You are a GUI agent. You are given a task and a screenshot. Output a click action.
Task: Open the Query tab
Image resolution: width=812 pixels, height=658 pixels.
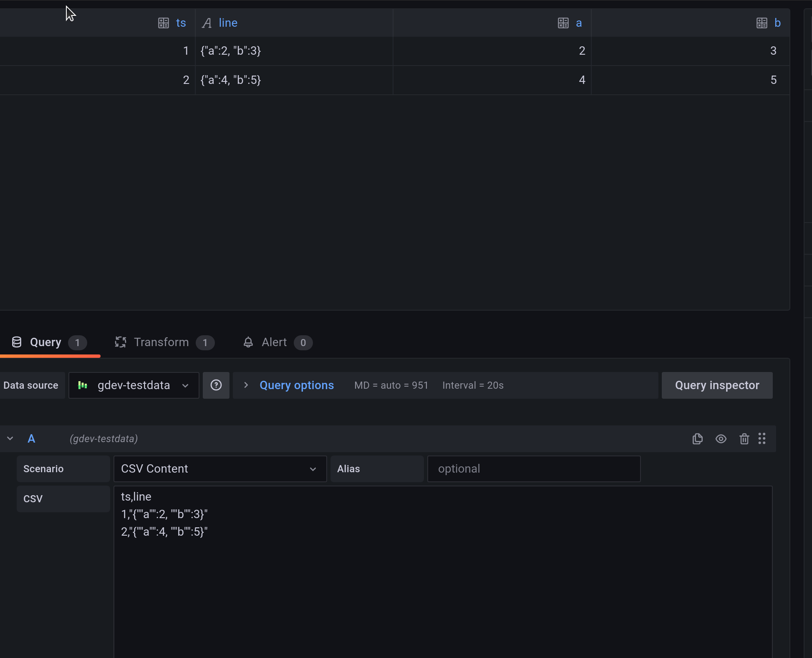[x=50, y=343]
